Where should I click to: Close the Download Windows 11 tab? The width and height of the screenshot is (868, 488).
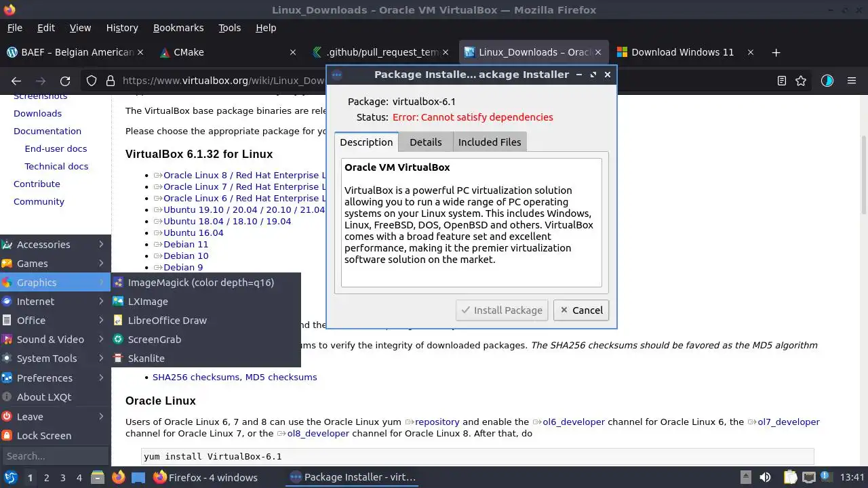coord(751,52)
